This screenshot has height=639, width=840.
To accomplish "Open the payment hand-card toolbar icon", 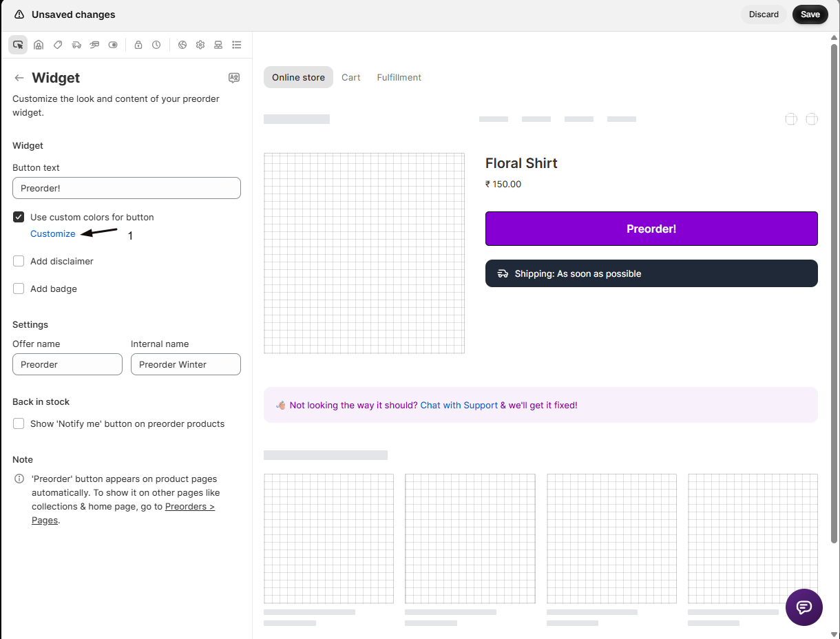I will [94, 45].
